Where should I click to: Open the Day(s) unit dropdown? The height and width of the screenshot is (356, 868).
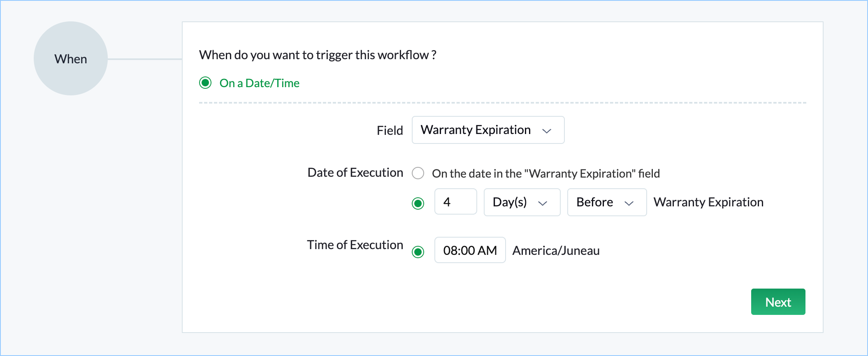(522, 202)
